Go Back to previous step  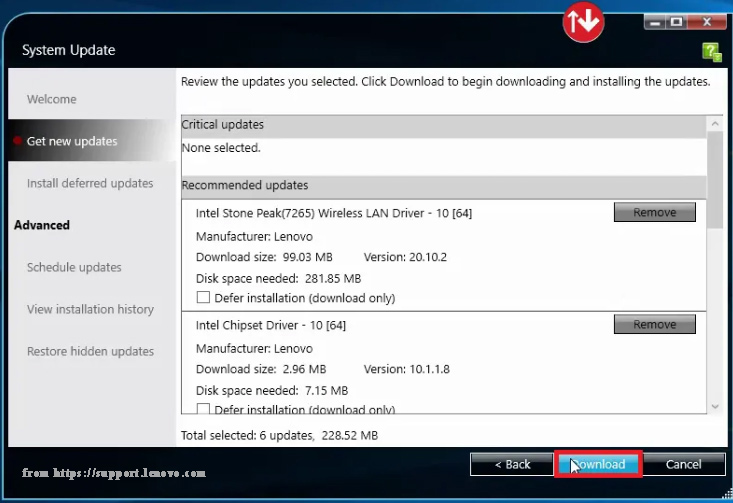click(x=512, y=464)
